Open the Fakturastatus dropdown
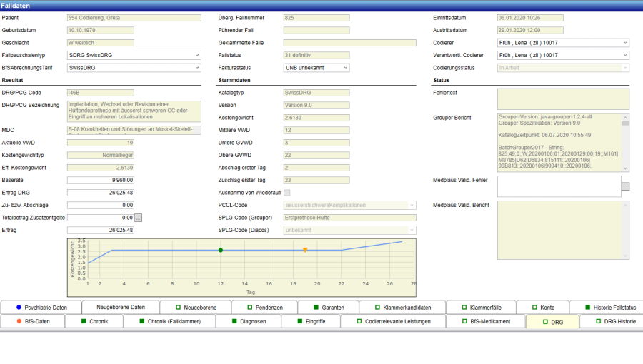Image resolution: width=643 pixels, height=364 pixels. coord(316,68)
